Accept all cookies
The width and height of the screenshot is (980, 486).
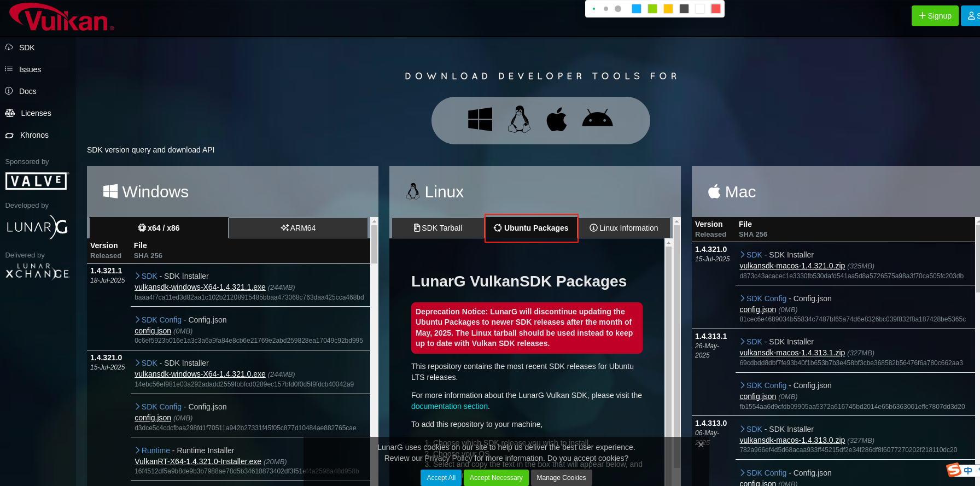click(x=441, y=478)
